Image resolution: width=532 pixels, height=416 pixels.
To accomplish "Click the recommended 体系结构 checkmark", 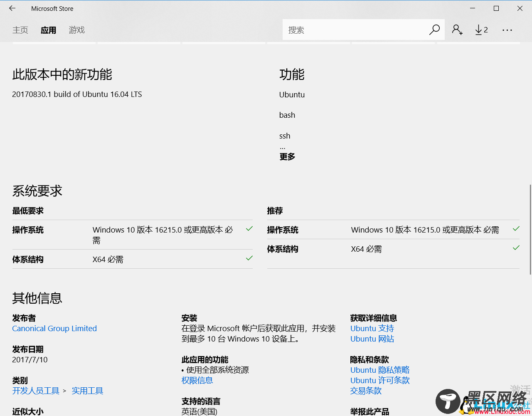I will (516, 248).
